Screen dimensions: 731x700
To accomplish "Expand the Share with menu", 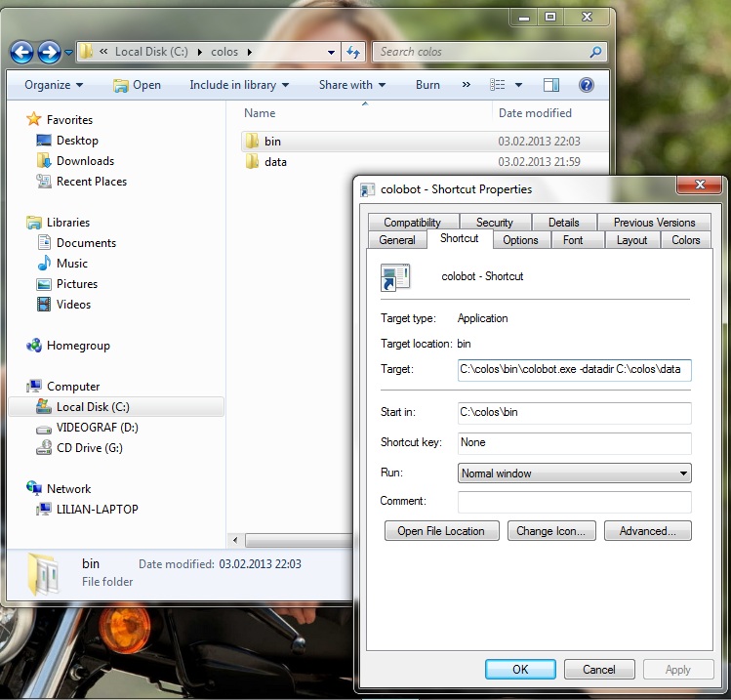I will tap(351, 85).
